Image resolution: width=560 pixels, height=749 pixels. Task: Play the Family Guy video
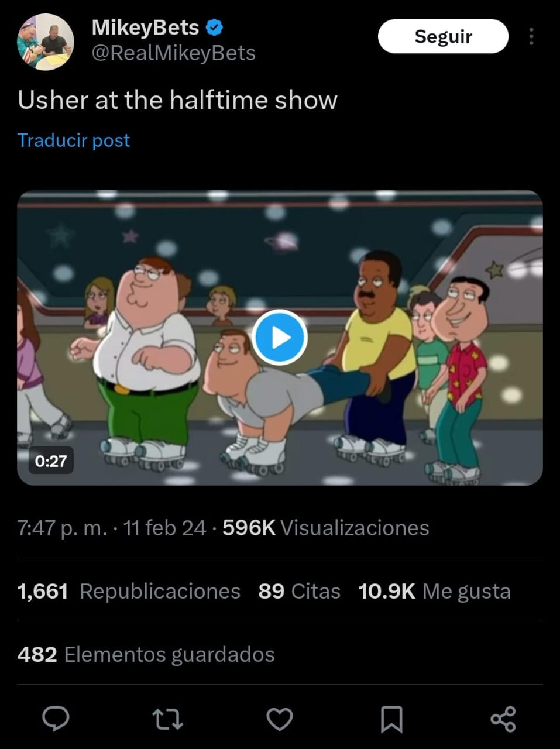click(x=280, y=338)
